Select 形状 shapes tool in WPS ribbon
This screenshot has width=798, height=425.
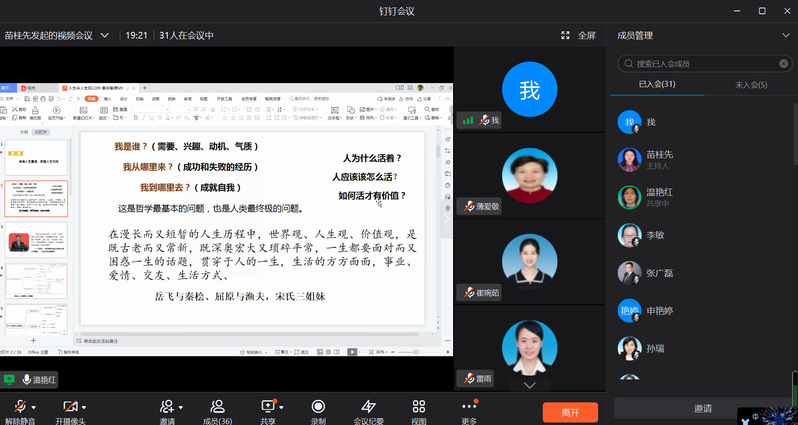(x=350, y=113)
